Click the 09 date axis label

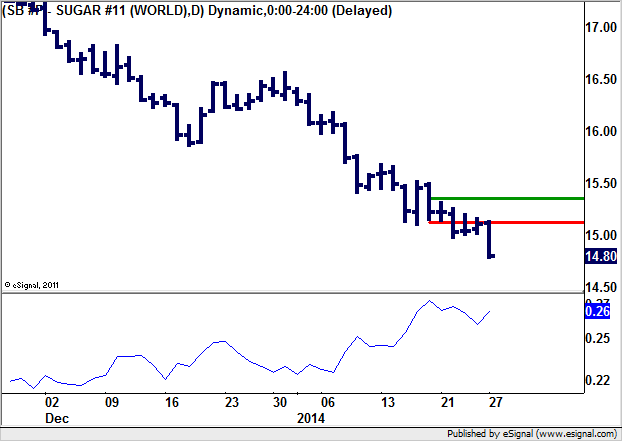112,403
